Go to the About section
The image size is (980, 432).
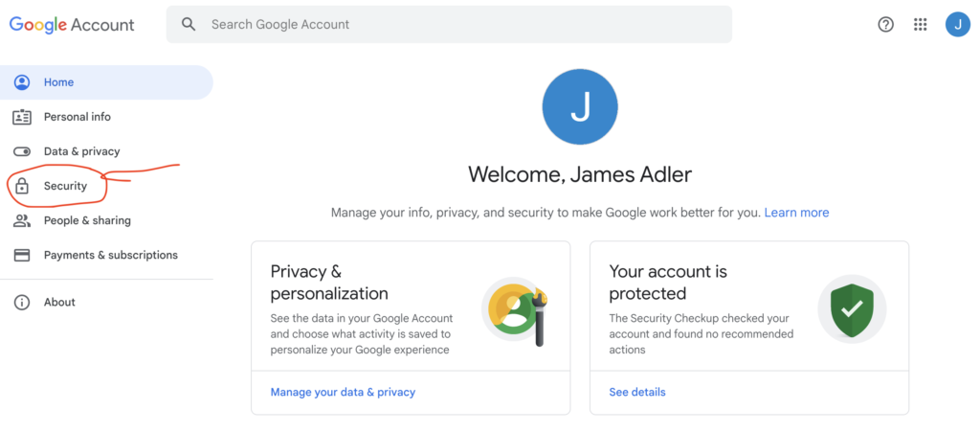click(59, 302)
